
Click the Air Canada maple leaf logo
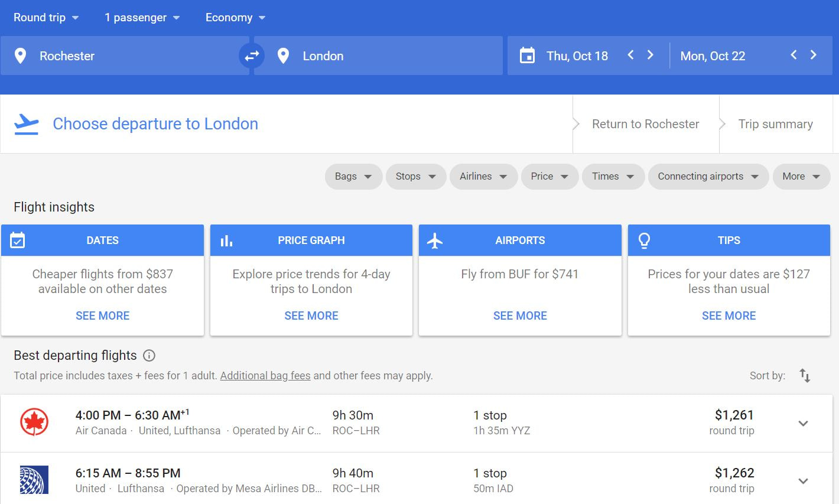34,422
